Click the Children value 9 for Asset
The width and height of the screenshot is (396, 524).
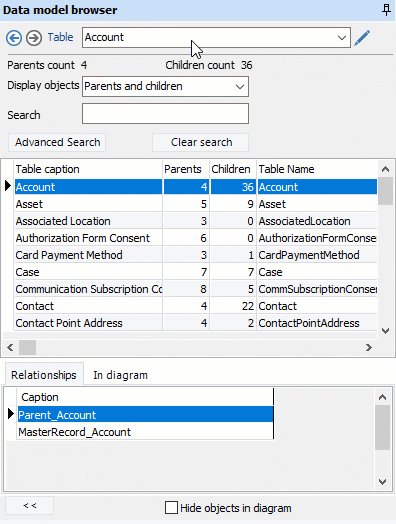tap(233, 204)
